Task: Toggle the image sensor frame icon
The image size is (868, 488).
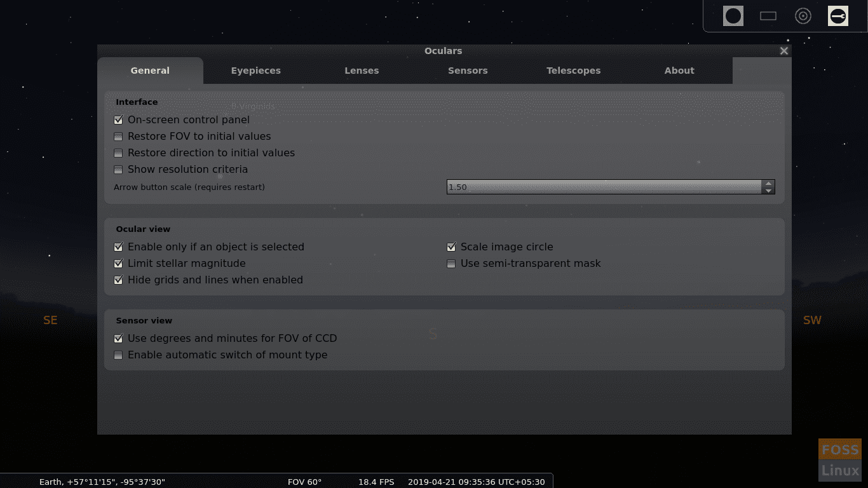Action: coord(768,16)
